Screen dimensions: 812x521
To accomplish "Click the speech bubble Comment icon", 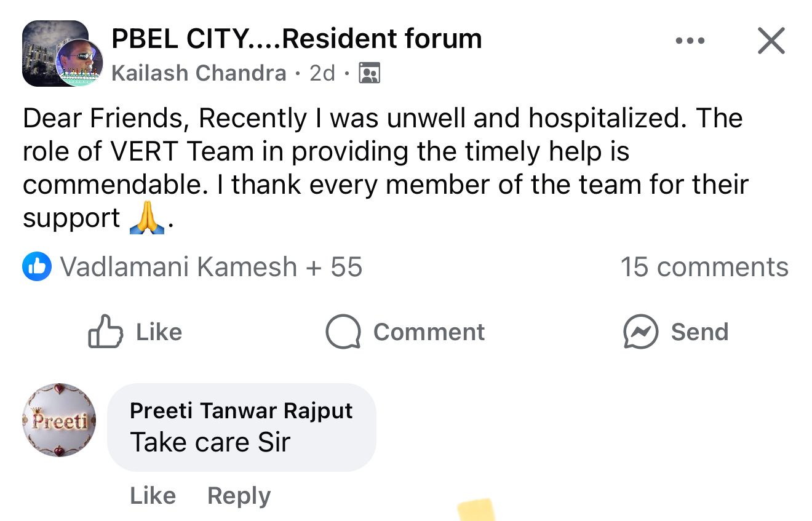I will click(x=343, y=332).
